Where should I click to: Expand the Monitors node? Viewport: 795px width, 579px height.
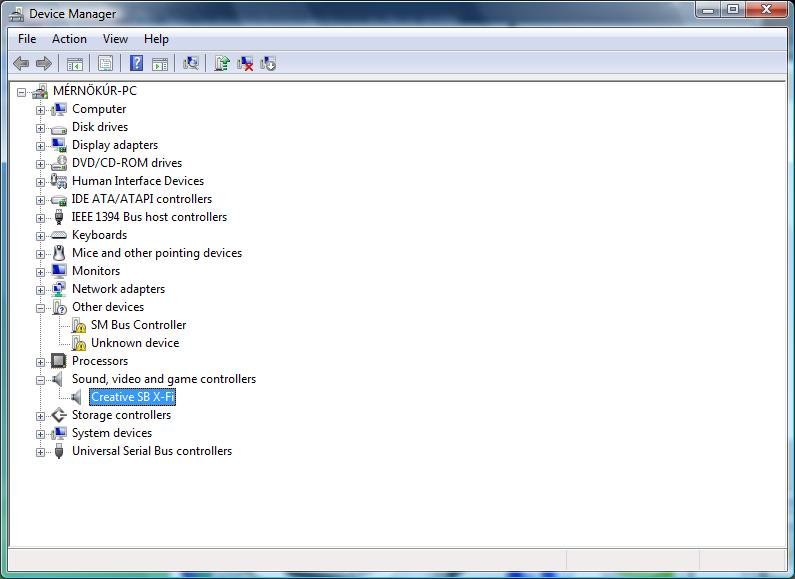(x=41, y=272)
